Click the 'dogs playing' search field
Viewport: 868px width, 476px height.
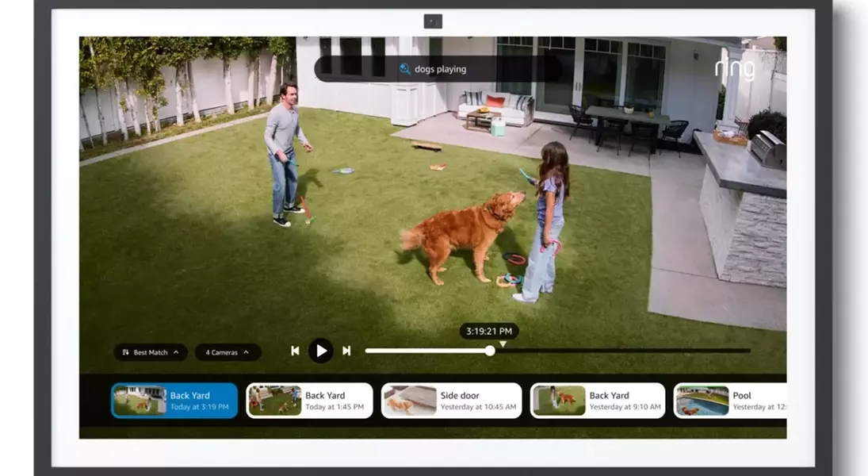[x=438, y=69]
